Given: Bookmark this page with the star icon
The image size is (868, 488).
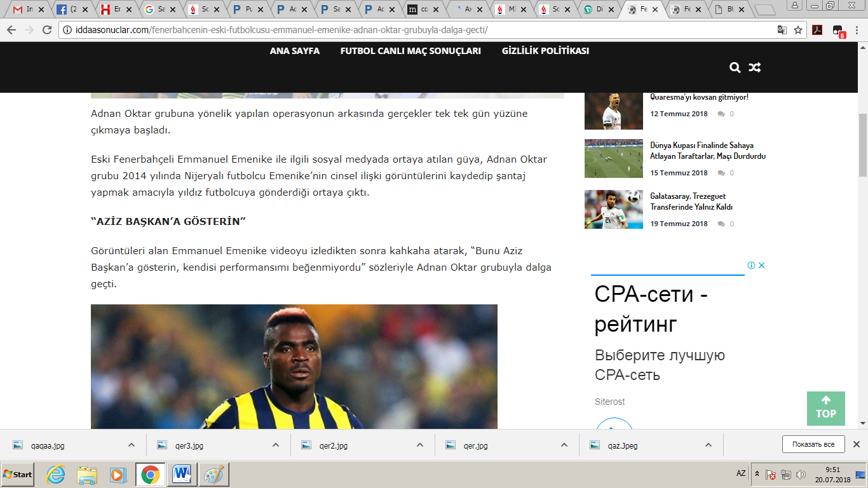Looking at the screenshot, I should pos(798,30).
